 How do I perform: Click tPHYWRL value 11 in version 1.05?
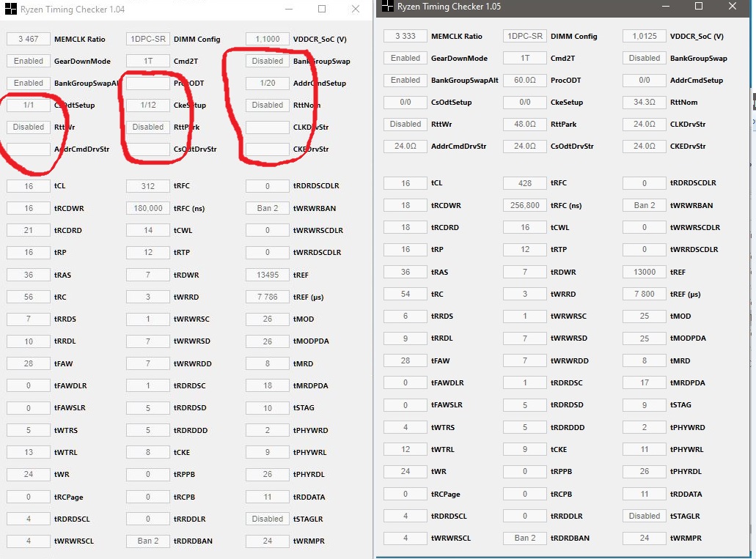[645, 449]
